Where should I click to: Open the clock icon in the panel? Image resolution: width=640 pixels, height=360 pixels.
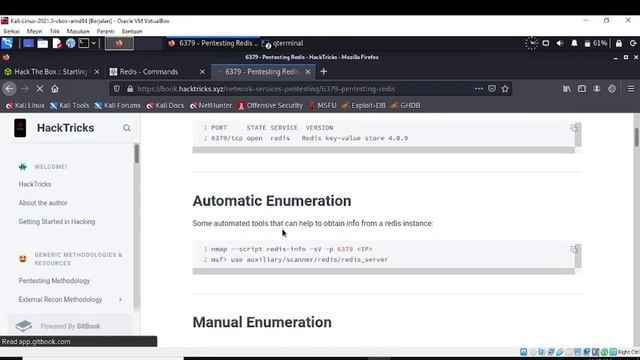point(531,43)
